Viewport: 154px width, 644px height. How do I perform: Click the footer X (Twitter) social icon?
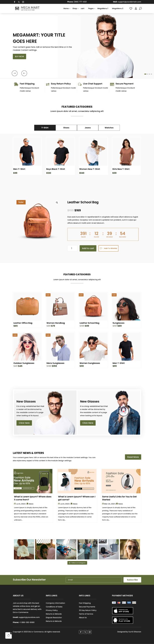tap(85, 632)
